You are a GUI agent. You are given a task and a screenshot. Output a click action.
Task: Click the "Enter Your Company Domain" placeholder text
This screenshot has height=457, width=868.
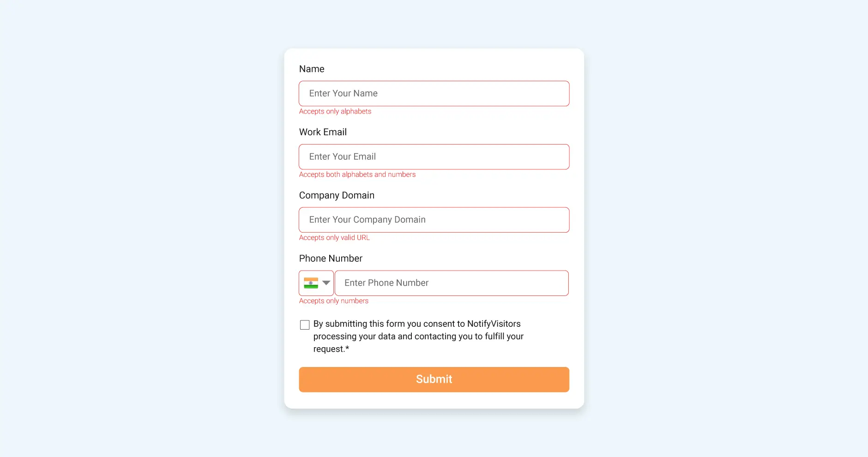pyautogui.click(x=367, y=220)
